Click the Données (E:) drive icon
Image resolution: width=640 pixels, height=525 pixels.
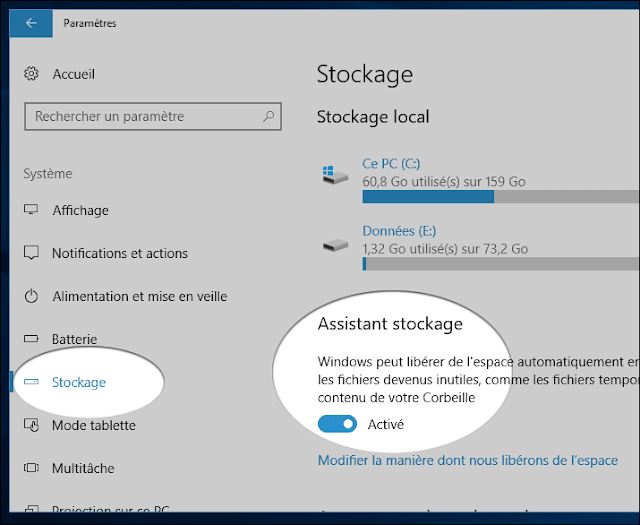click(335, 246)
